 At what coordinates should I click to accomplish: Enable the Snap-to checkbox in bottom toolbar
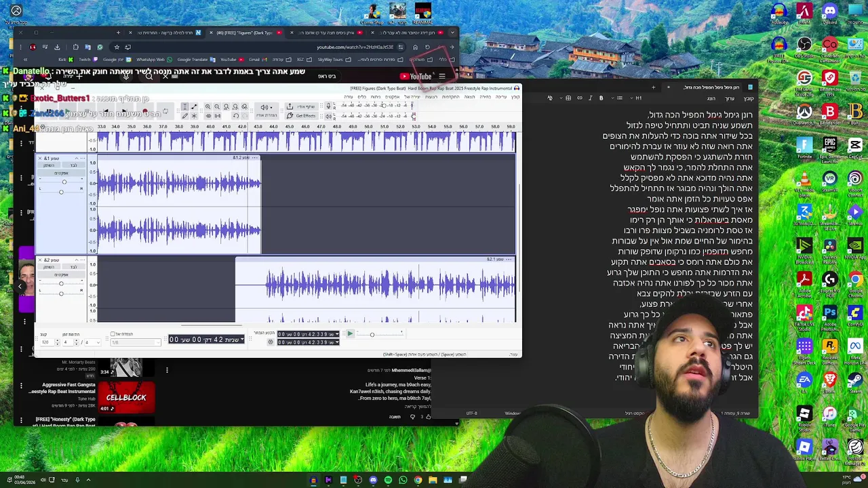coord(113,333)
